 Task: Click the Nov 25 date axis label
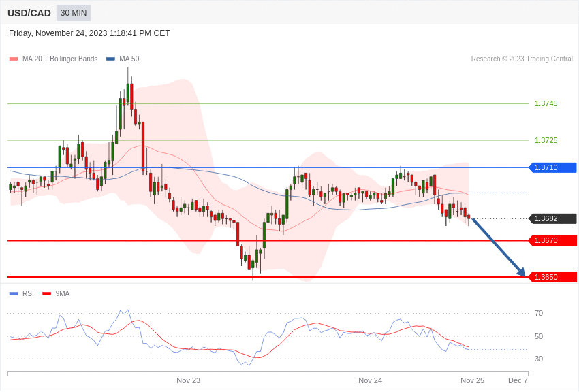[x=472, y=380]
